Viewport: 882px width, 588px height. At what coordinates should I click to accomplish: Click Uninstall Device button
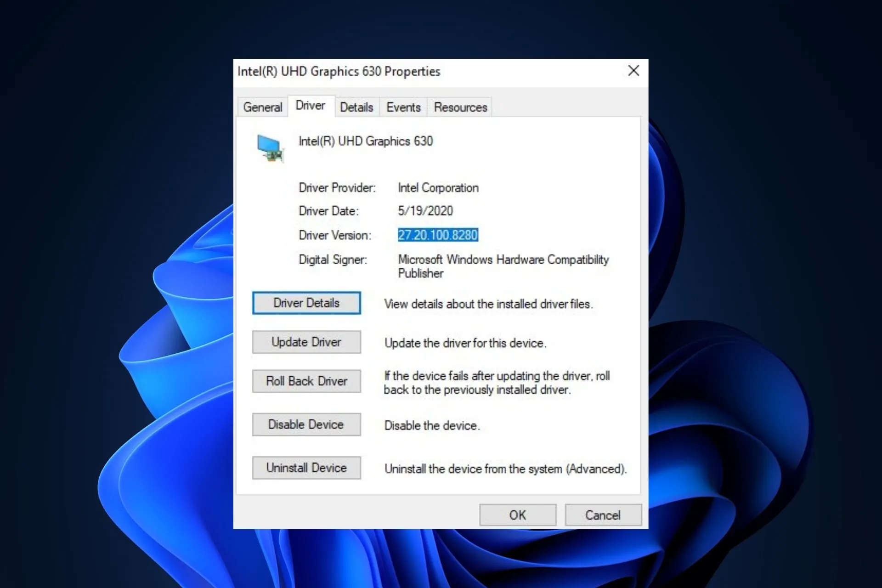306,468
